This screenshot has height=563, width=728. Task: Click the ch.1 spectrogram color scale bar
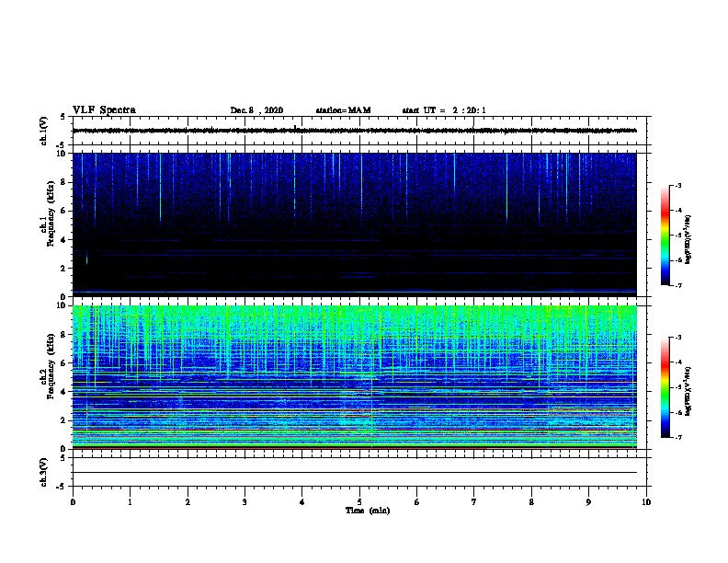(x=665, y=236)
